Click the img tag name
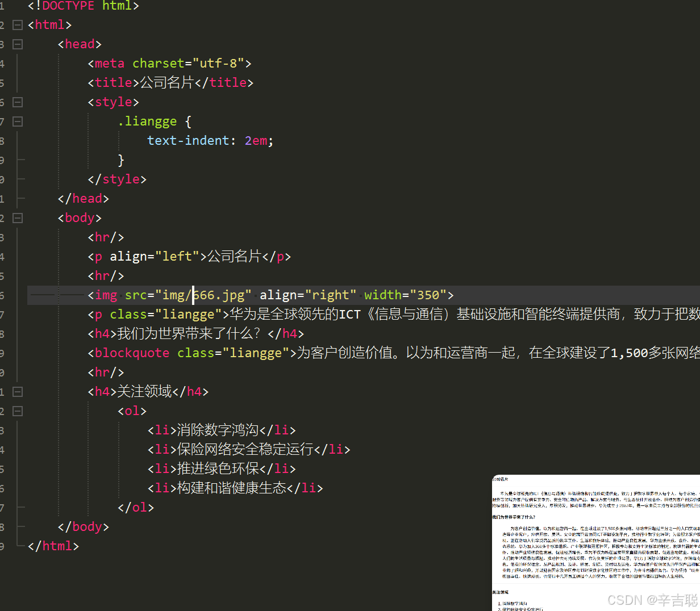This screenshot has height=611, width=700. tap(106, 295)
